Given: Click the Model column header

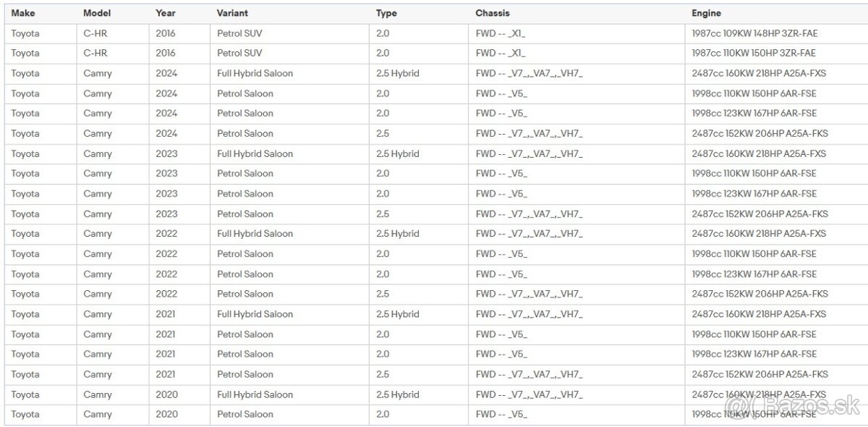Looking at the screenshot, I should [97, 13].
